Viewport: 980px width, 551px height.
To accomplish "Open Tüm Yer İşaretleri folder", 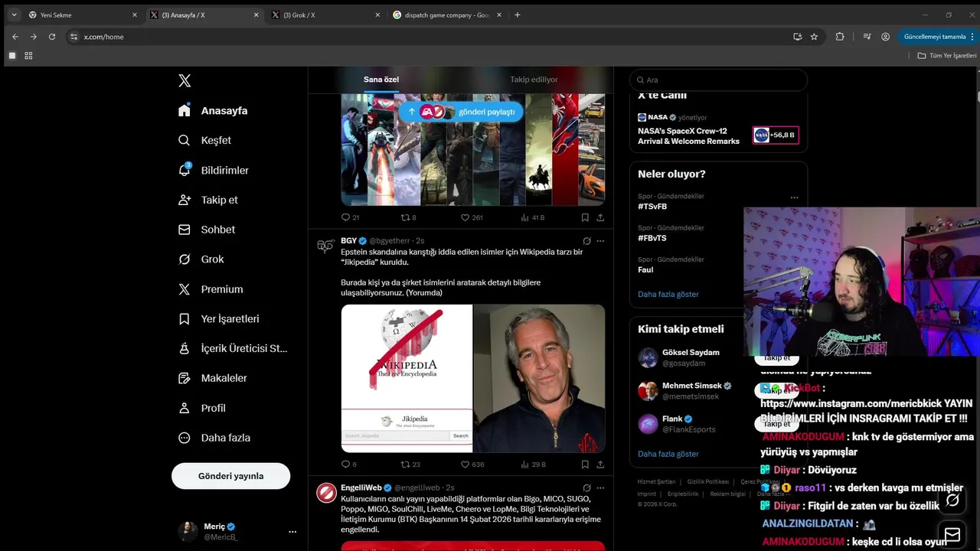I will [x=947, y=56].
